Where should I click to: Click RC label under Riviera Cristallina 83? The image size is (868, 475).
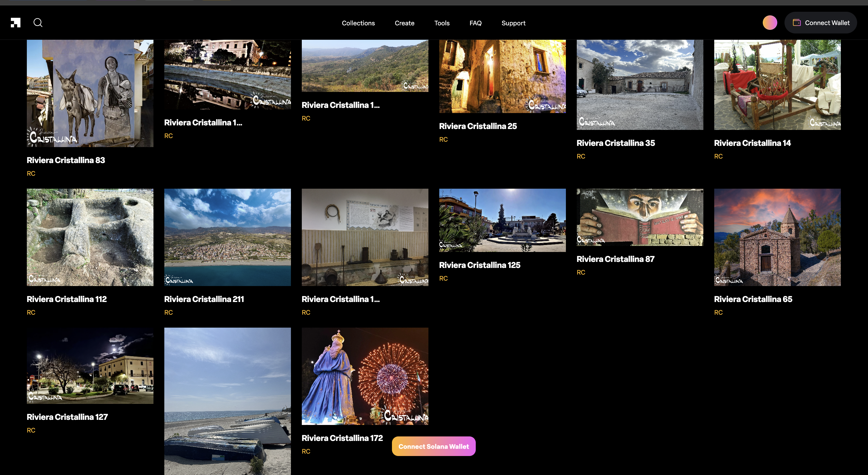point(31,174)
